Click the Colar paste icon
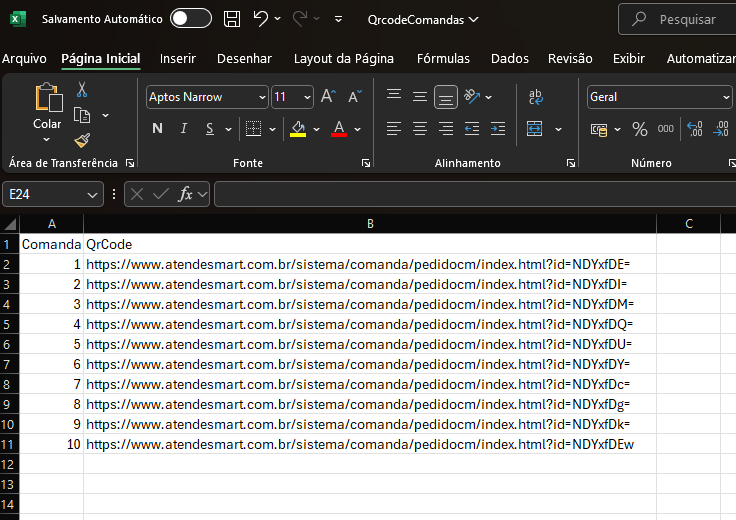Screen dimensions: 736x520 pos(48,98)
